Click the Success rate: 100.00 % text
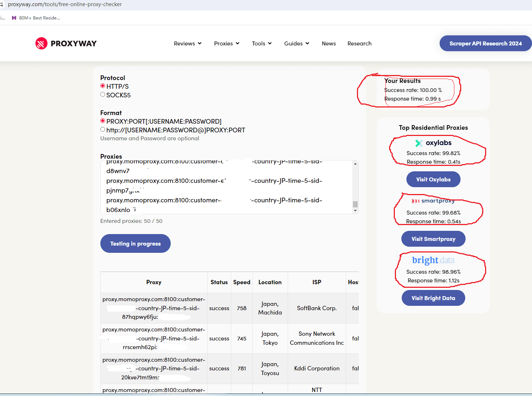The width and height of the screenshot is (532, 396). click(413, 90)
